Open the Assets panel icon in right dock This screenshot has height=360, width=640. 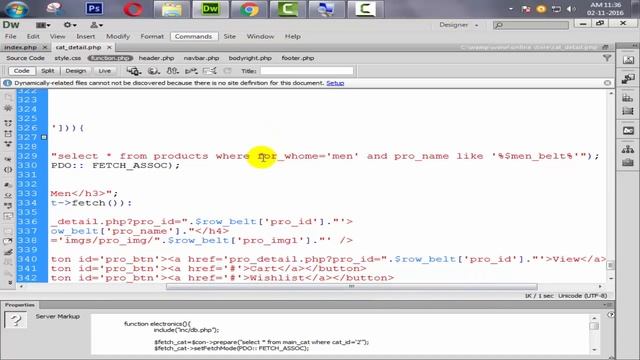[x=628, y=162]
